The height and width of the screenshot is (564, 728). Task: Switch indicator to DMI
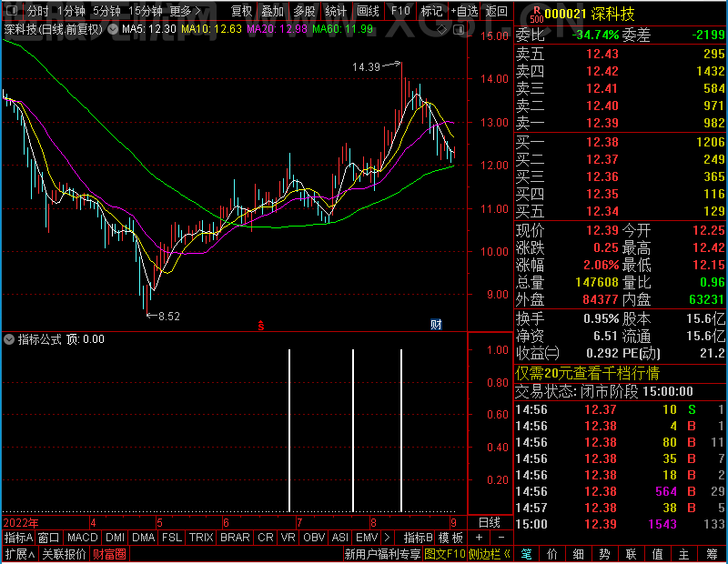pos(115,538)
